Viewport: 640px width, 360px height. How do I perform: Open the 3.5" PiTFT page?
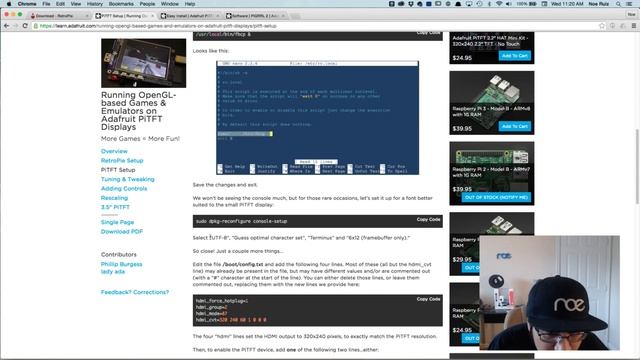point(115,207)
